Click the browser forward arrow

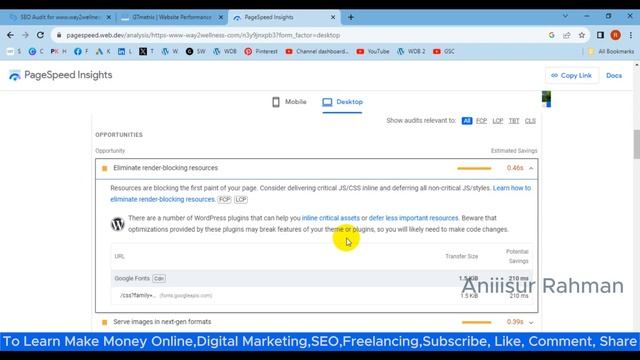point(25,35)
